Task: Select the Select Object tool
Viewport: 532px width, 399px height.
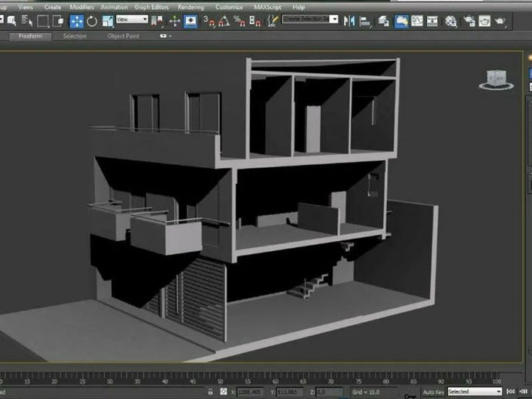Action: point(12,21)
